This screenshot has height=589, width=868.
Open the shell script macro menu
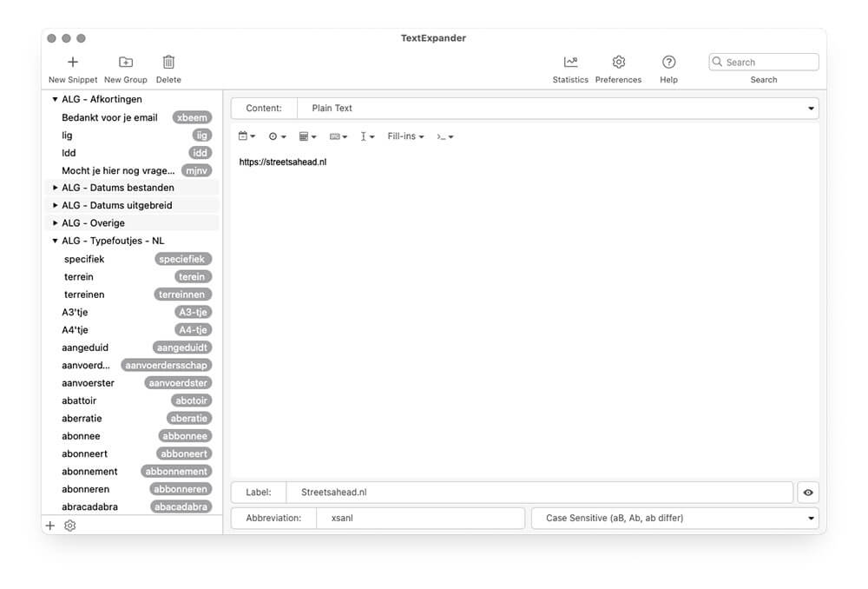coord(444,136)
